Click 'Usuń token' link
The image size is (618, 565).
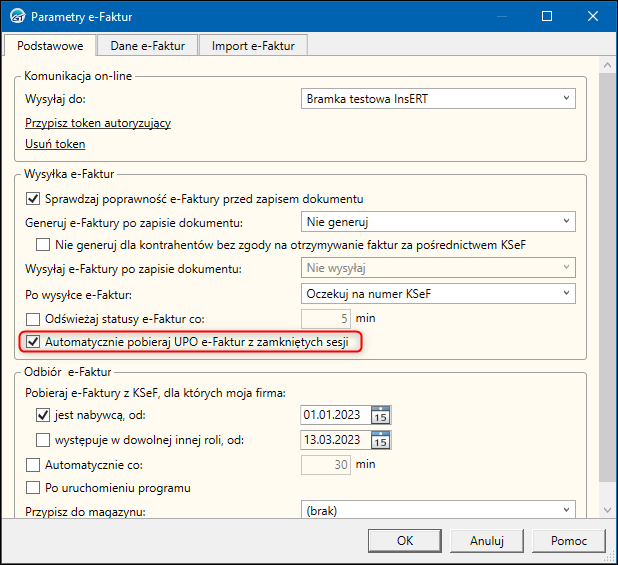click(55, 144)
